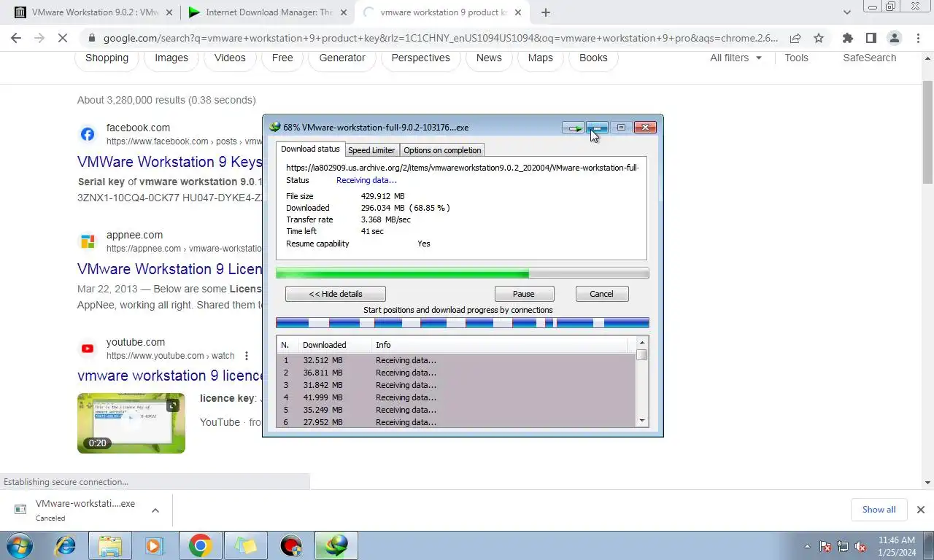The image size is (934, 560).
Task: Click appnee.com result favicon
Action: point(88,241)
